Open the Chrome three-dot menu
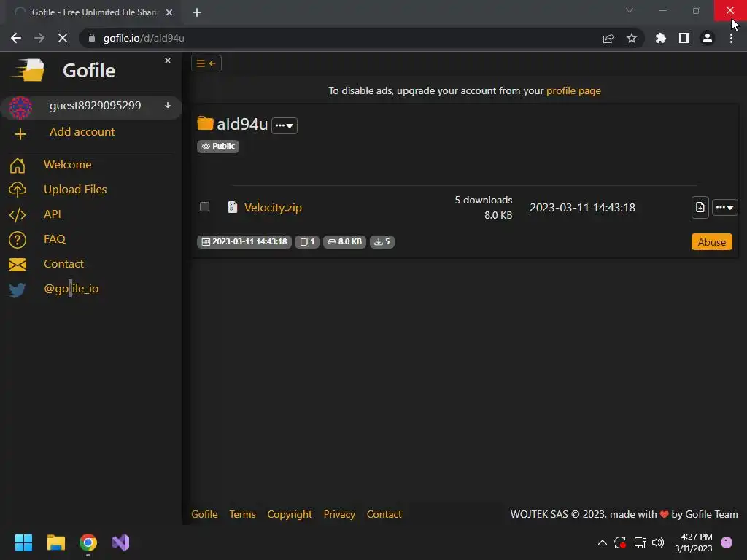 [731, 38]
